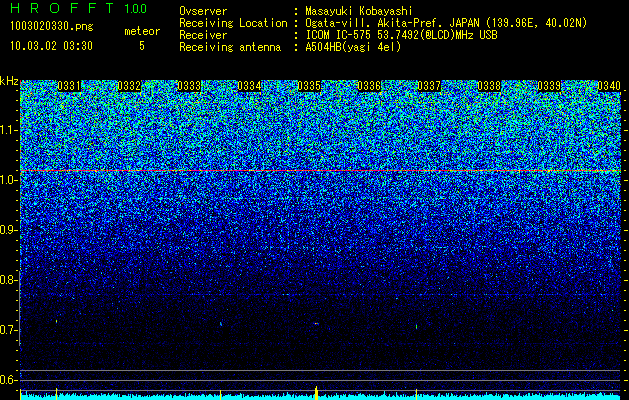This screenshot has width=629, height=400.
Task: Click the Receiving Location label
Action: point(233,23)
